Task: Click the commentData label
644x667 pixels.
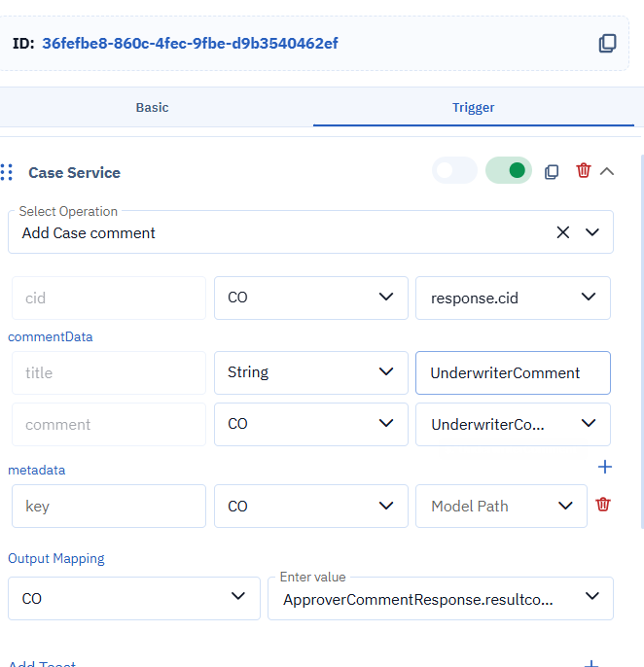Action: tap(51, 336)
